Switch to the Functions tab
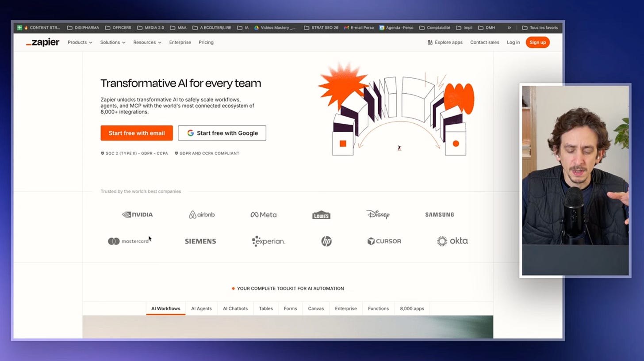This screenshot has height=361, width=644. (x=378, y=308)
